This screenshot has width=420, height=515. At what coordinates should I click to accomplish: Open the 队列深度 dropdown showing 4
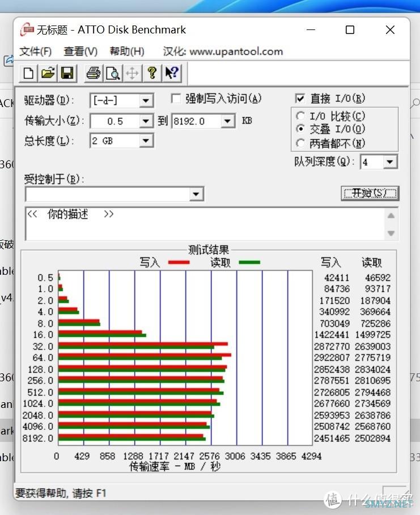coord(390,162)
